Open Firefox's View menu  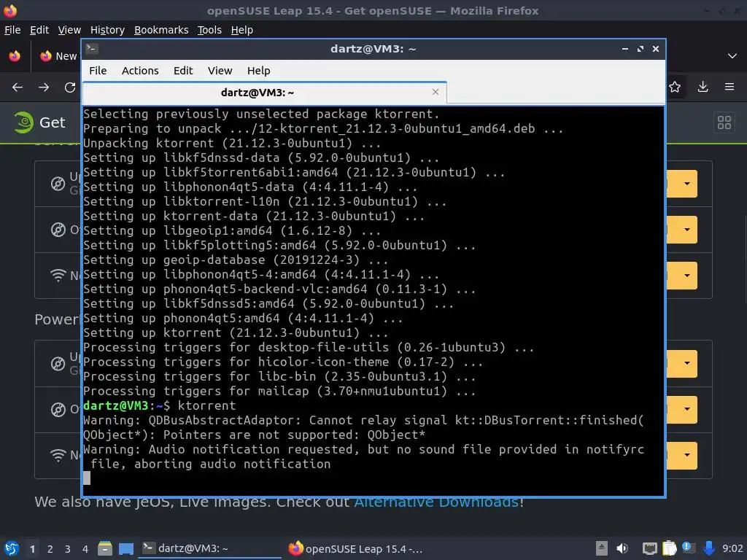(x=69, y=30)
